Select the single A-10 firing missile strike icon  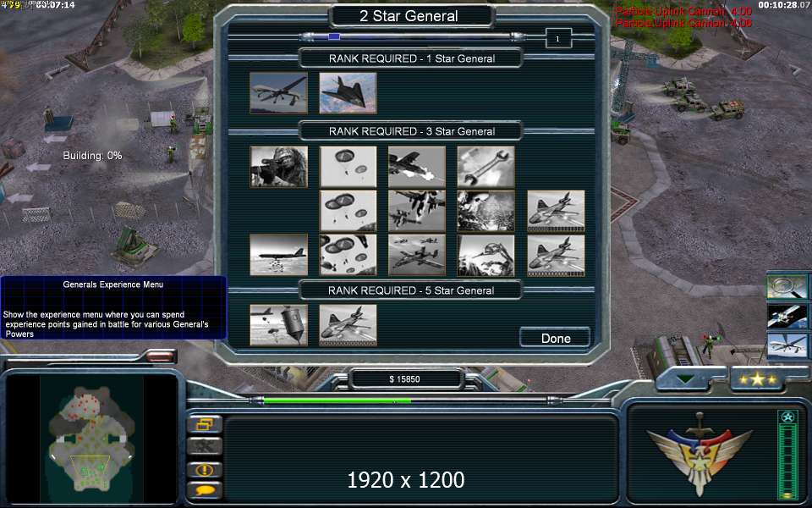point(417,167)
